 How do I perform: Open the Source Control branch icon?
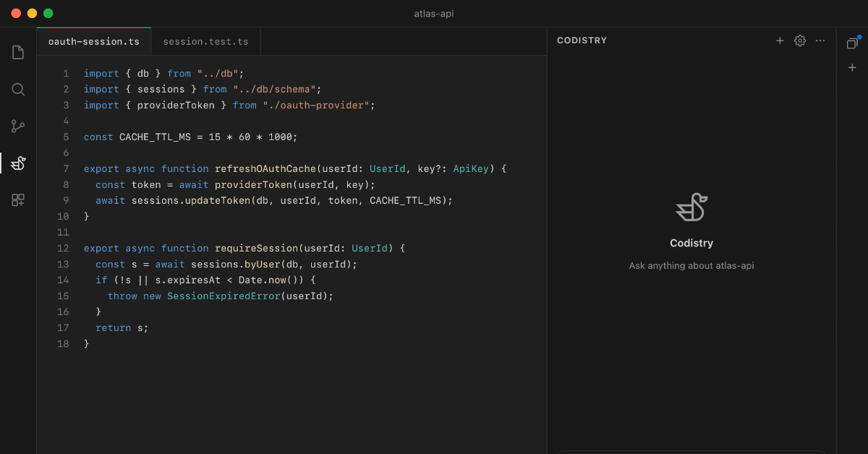tap(18, 127)
